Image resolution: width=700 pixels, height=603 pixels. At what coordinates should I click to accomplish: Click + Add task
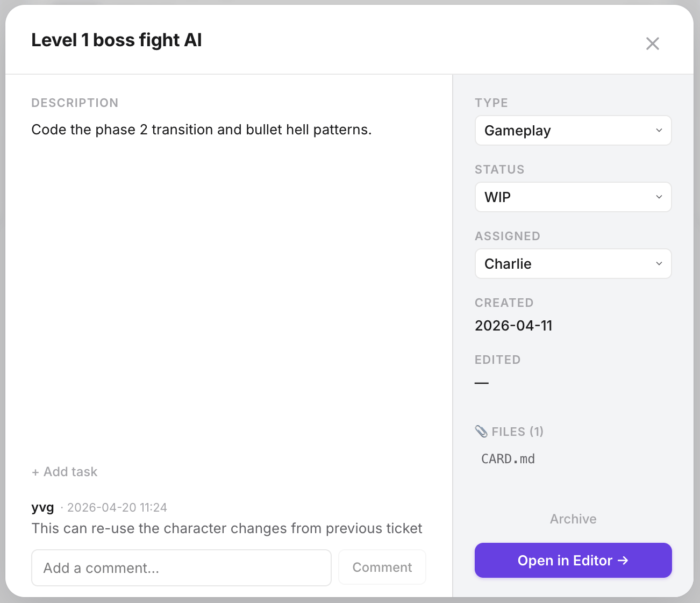65,472
